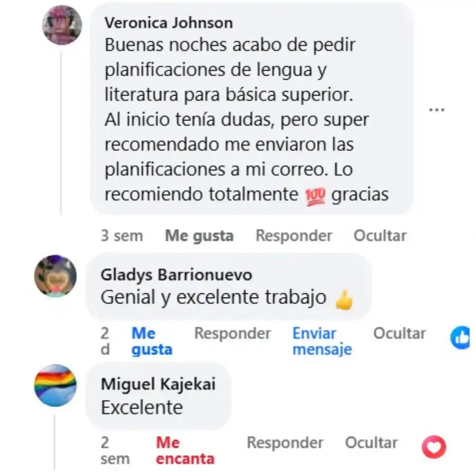The height and width of the screenshot is (476, 476).
Task: Reply to Miguel Kajekai's comment
Action: pyautogui.click(x=285, y=443)
